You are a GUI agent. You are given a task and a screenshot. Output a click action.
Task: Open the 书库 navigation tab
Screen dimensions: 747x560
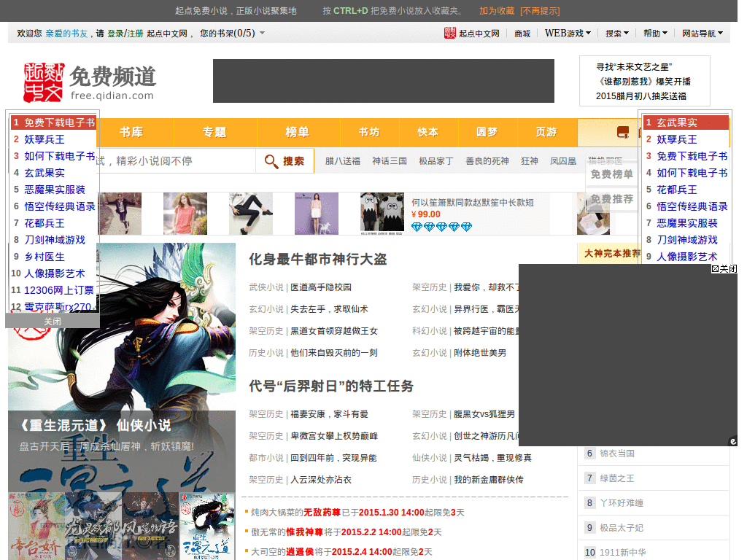[x=131, y=132]
